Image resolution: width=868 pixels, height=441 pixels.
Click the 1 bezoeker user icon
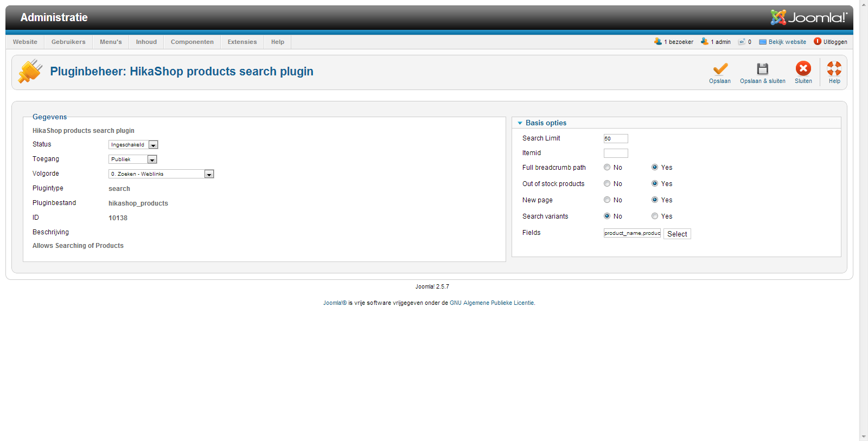(658, 41)
